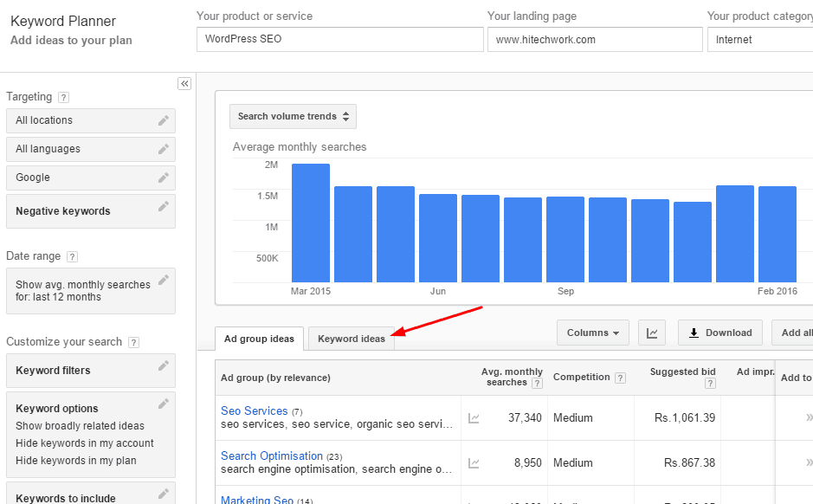
Task: Open the Keyword filters panel
Action: (91, 371)
